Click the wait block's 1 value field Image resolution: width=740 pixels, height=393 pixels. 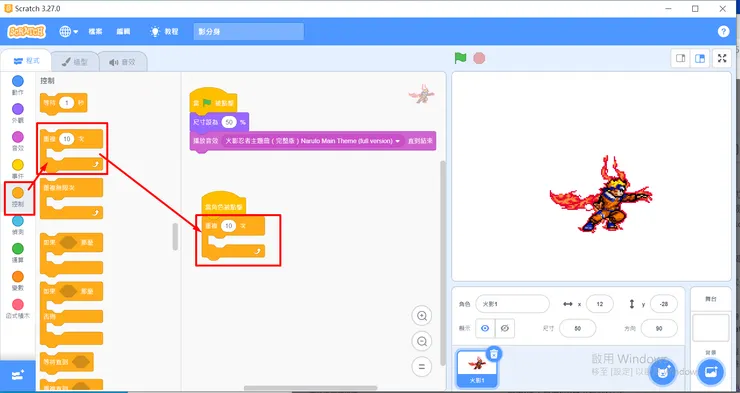click(x=67, y=103)
